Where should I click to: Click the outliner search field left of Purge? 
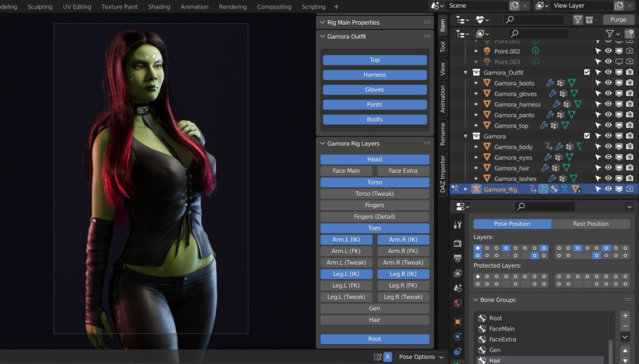pos(534,19)
